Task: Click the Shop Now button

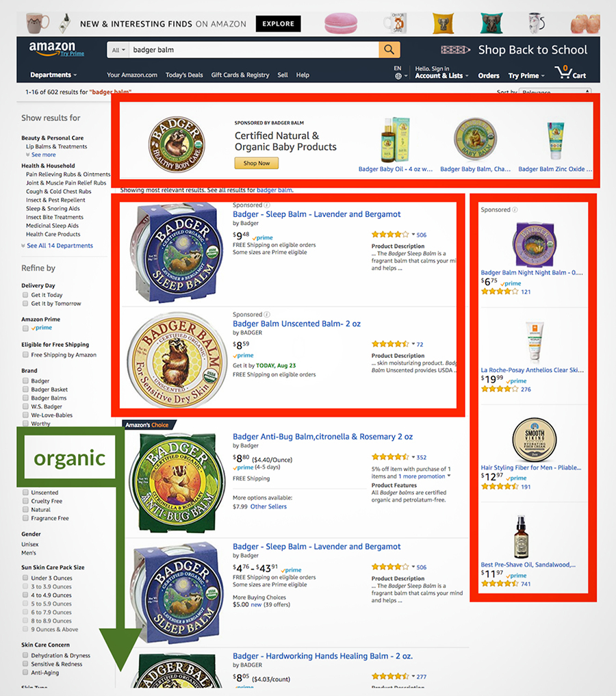Action: (x=257, y=163)
